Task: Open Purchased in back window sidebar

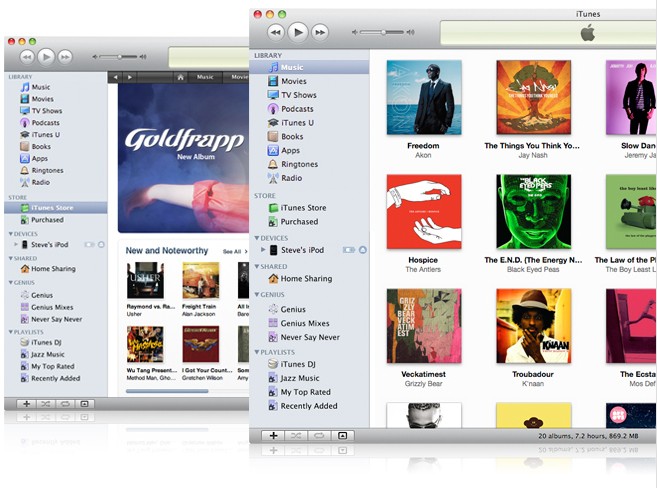Action: [x=56, y=219]
